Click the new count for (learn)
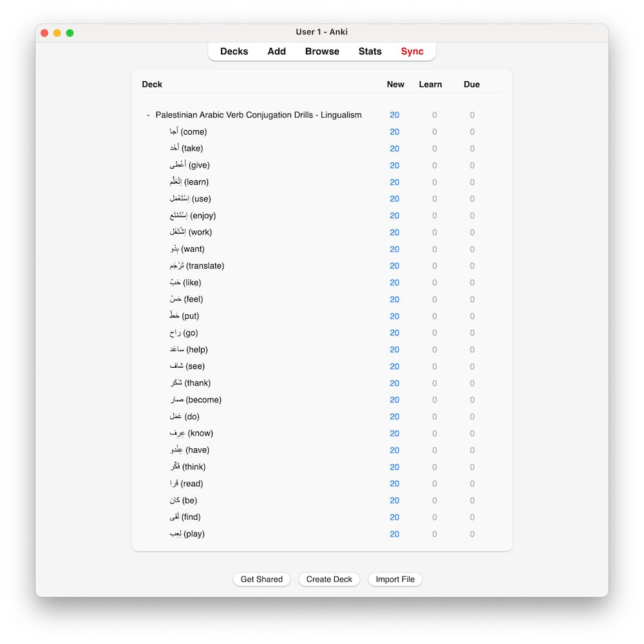This screenshot has width=644, height=644. [x=394, y=182]
